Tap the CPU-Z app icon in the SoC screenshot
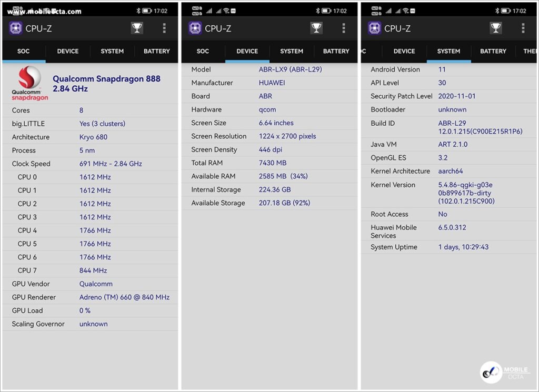This screenshot has width=539, height=392. [x=15, y=28]
